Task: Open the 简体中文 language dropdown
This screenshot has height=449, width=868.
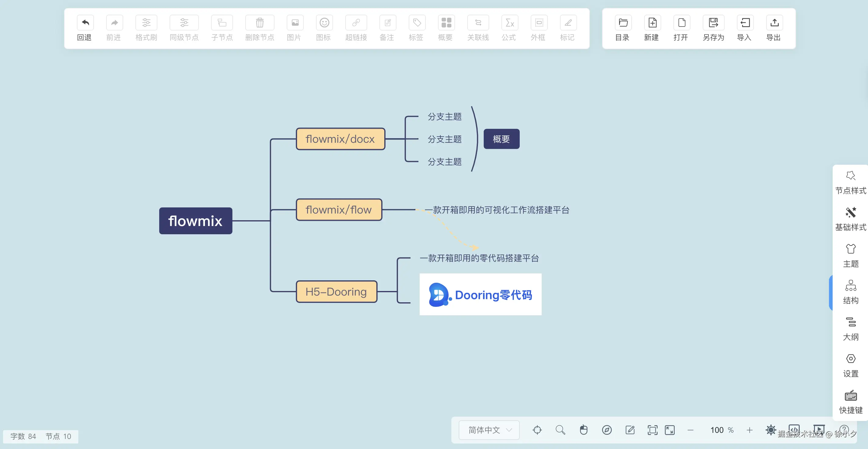Action: (x=489, y=430)
